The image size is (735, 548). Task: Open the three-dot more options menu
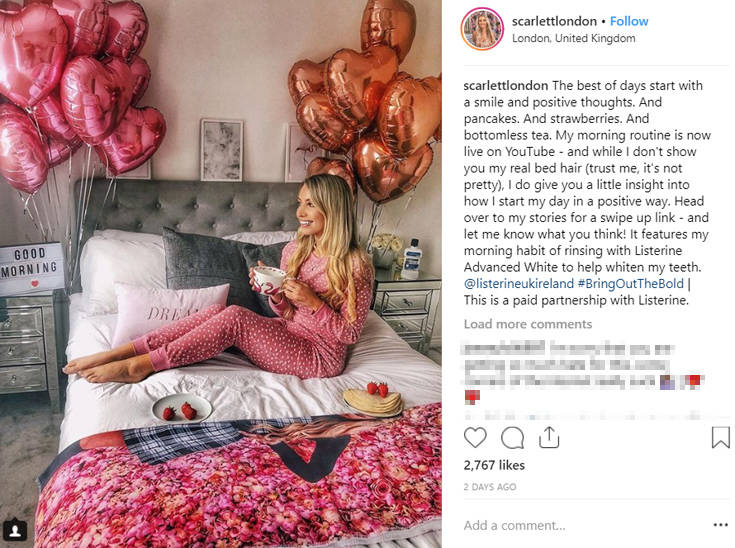pos(720,525)
